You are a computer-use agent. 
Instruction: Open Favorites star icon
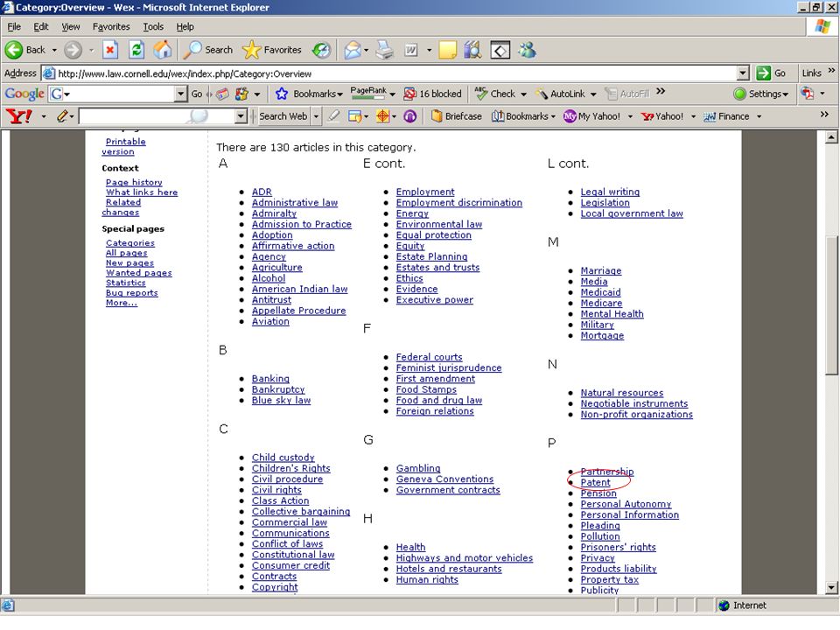[x=251, y=50]
